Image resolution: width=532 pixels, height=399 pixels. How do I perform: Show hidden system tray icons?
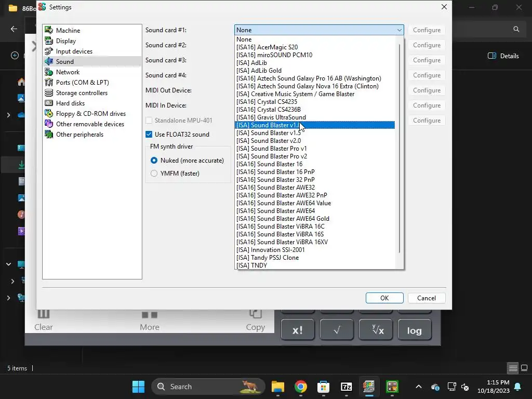click(x=419, y=387)
